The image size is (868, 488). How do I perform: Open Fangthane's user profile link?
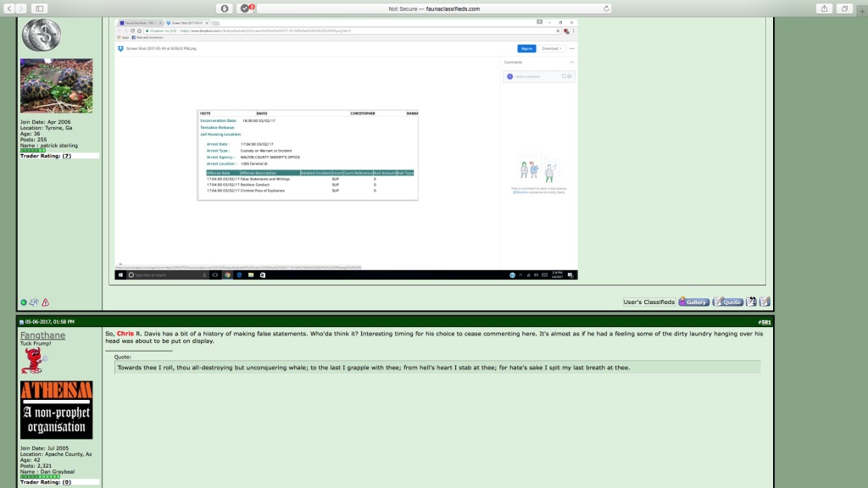point(42,335)
